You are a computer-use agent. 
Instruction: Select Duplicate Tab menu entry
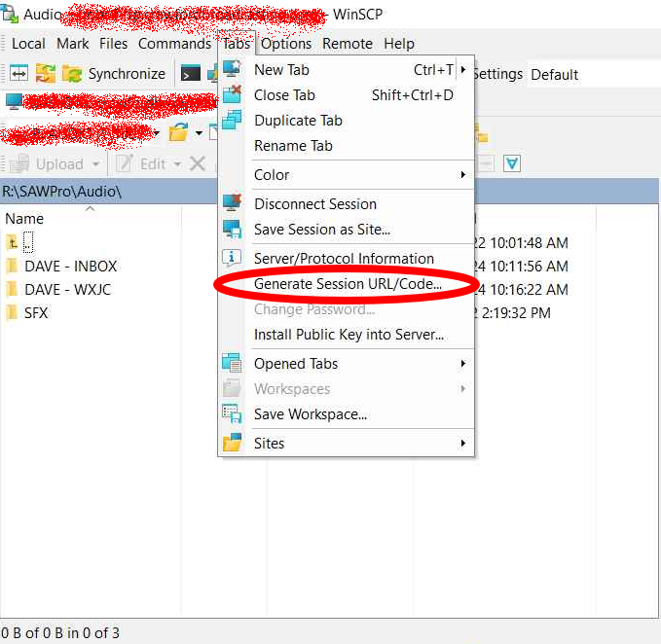coord(346,121)
